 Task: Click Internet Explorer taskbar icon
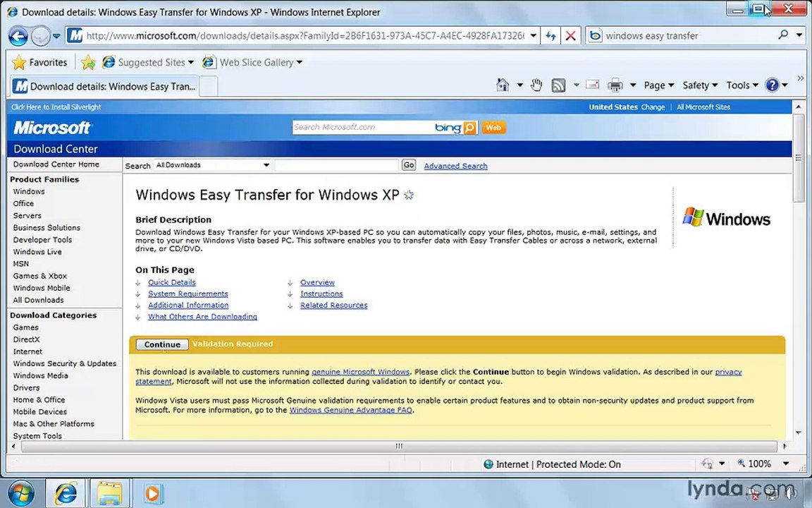coord(66,493)
